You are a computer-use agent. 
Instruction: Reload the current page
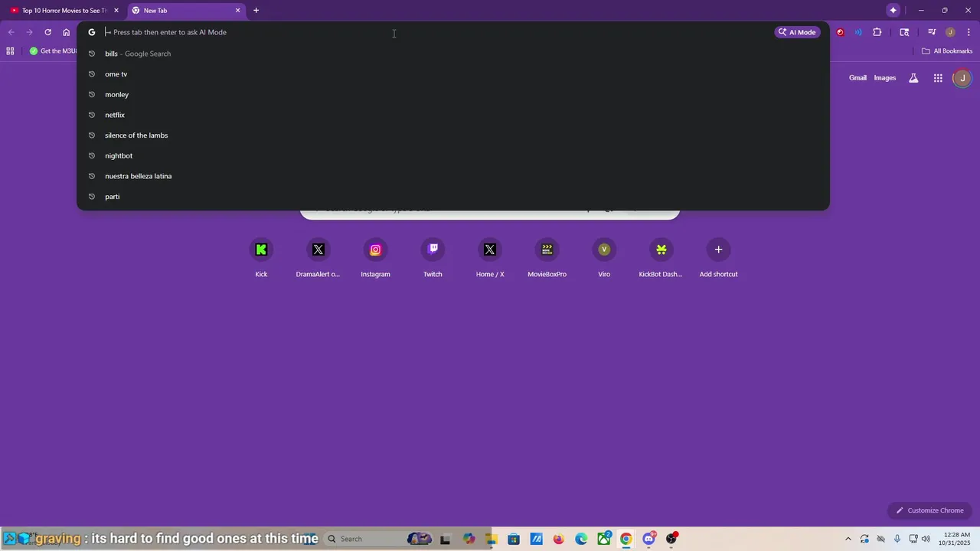point(47,32)
